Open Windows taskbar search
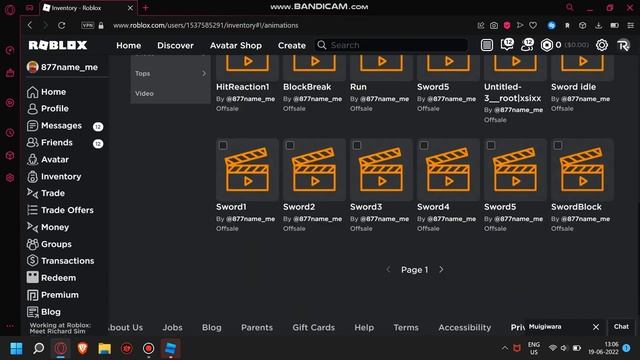The height and width of the screenshot is (360, 640). pyautogui.click(x=39, y=349)
